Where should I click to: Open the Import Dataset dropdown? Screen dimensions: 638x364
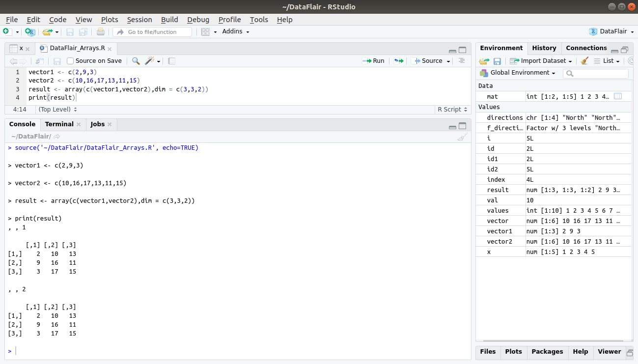click(x=541, y=60)
